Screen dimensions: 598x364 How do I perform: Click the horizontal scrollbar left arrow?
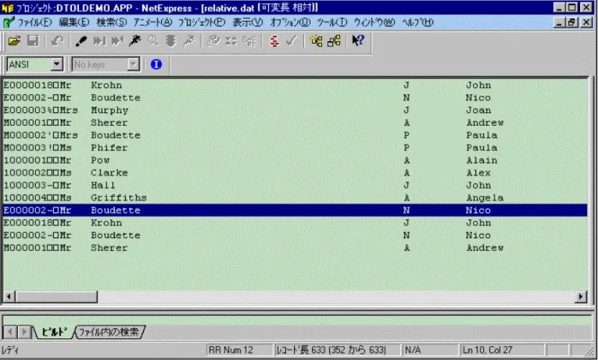coord(9,296)
